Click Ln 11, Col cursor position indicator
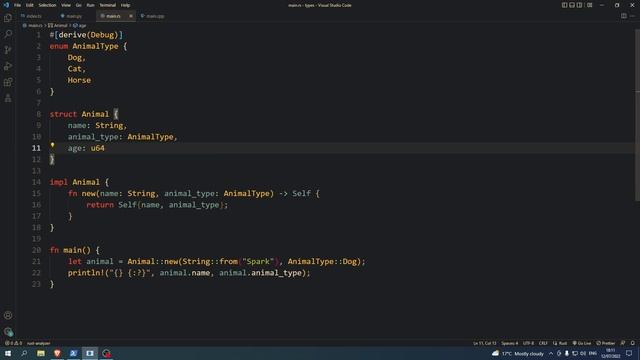 click(x=484, y=343)
